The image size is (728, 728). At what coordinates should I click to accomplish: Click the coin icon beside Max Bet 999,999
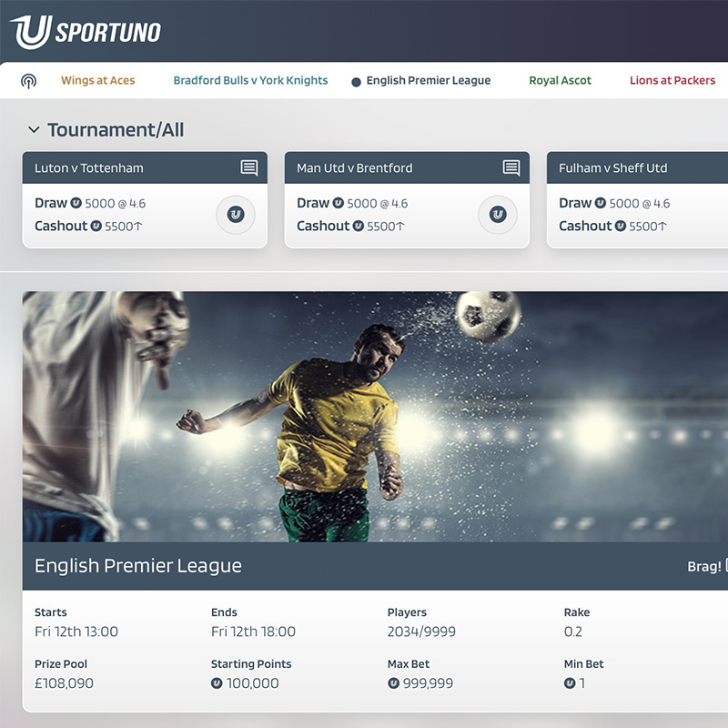point(393,683)
